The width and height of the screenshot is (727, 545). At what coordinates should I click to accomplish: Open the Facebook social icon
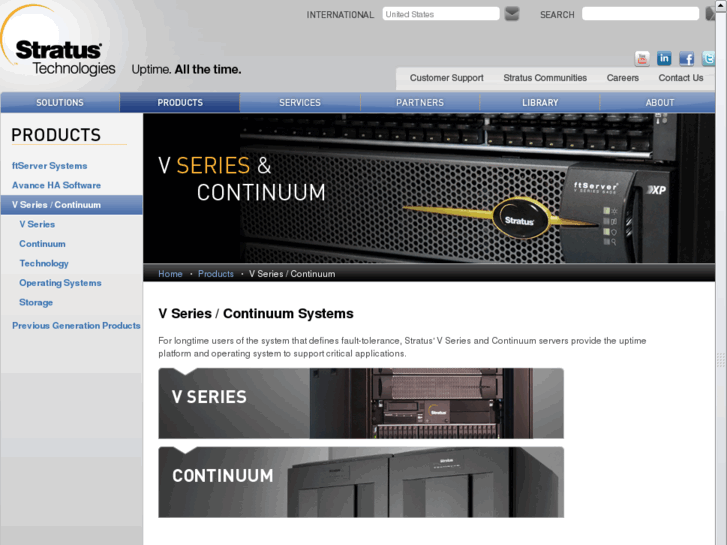coord(686,58)
